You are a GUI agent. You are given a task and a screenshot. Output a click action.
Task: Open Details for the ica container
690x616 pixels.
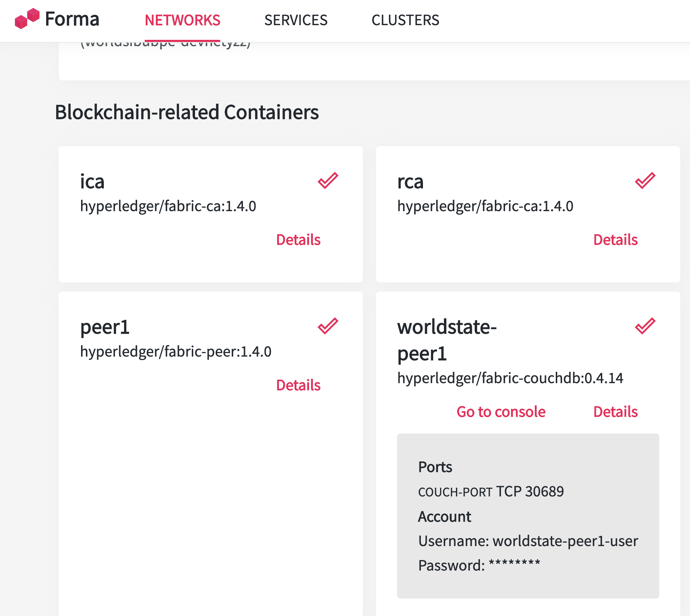298,240
